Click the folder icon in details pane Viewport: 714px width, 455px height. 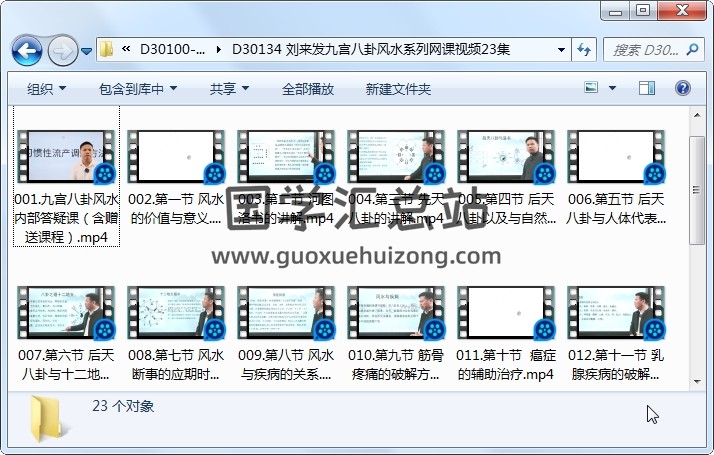point(47,419)
